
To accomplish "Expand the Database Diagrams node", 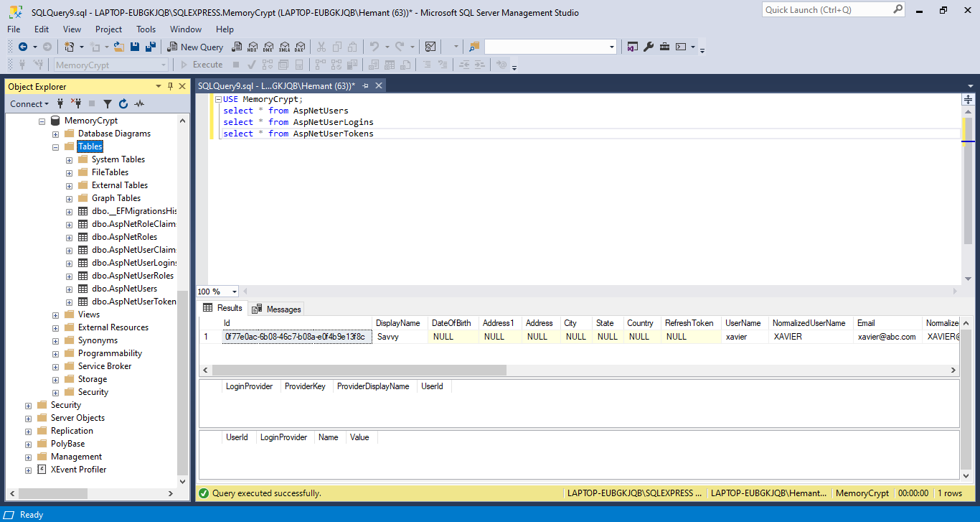I will 55,134.
